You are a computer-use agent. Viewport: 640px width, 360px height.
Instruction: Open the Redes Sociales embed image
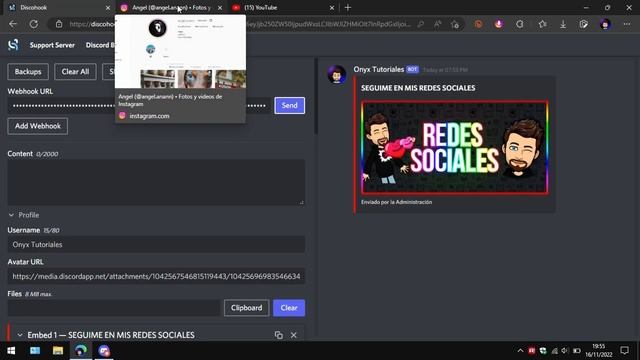click(x=455, y=147)
